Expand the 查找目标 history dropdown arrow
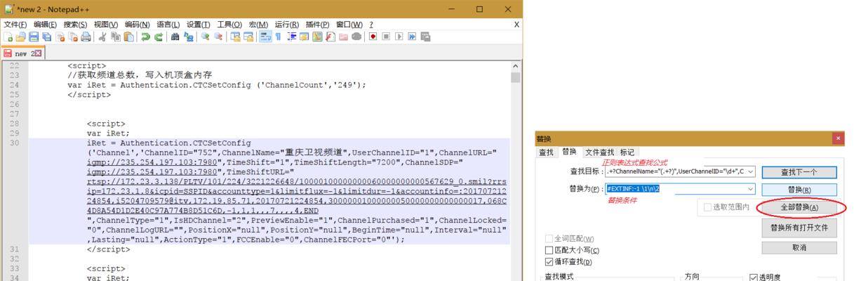 pyautogui.click(x=751, y=171)
